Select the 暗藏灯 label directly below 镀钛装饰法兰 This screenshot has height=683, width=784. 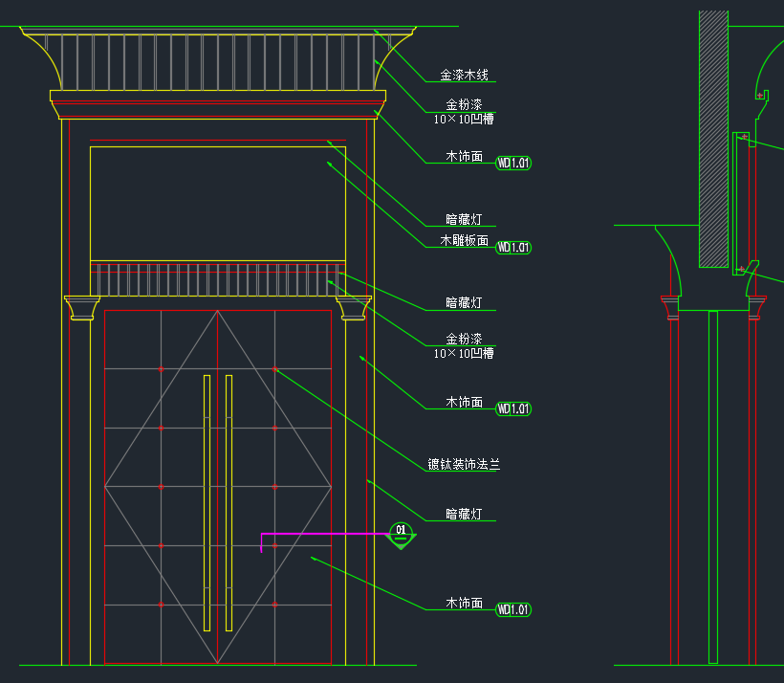pos(464,515)
